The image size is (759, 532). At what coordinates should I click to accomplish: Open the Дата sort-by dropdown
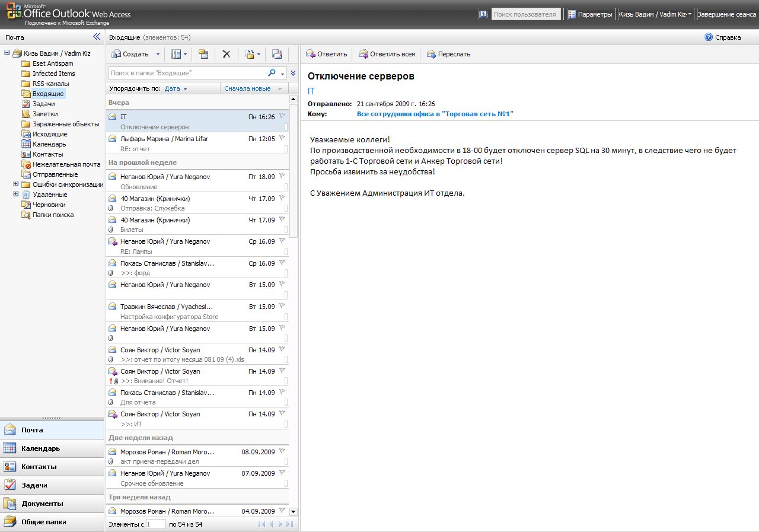click(176, 88)
